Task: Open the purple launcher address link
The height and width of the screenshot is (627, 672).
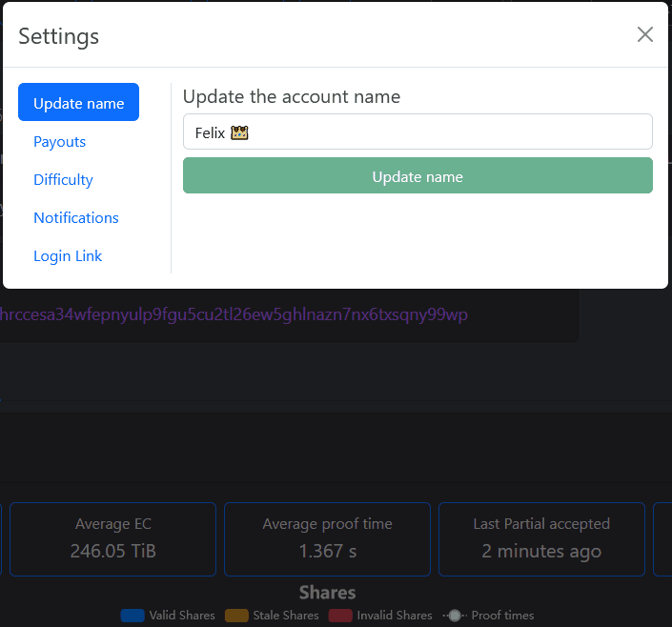Action: [234, 314]
